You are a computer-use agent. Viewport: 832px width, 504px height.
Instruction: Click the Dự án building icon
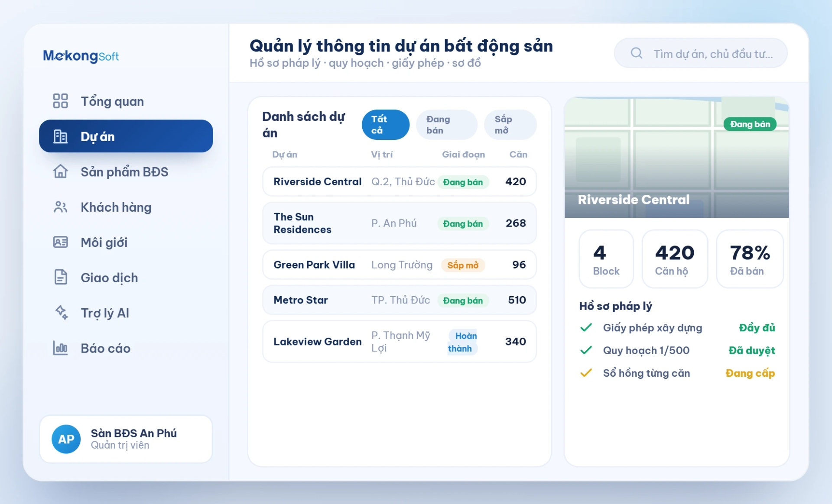[60, 136]
